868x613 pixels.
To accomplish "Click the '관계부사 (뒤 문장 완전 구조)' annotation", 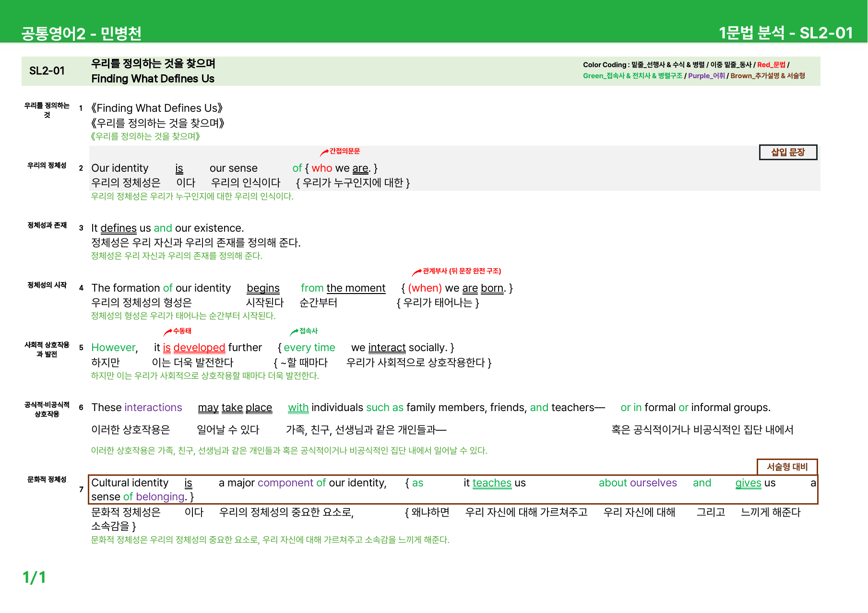I will point(462,271).
